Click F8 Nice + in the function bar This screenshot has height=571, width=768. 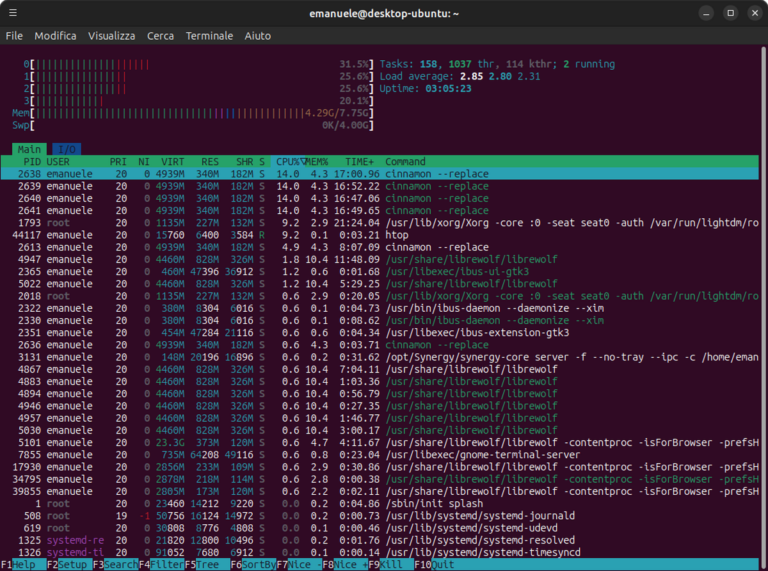345,564
